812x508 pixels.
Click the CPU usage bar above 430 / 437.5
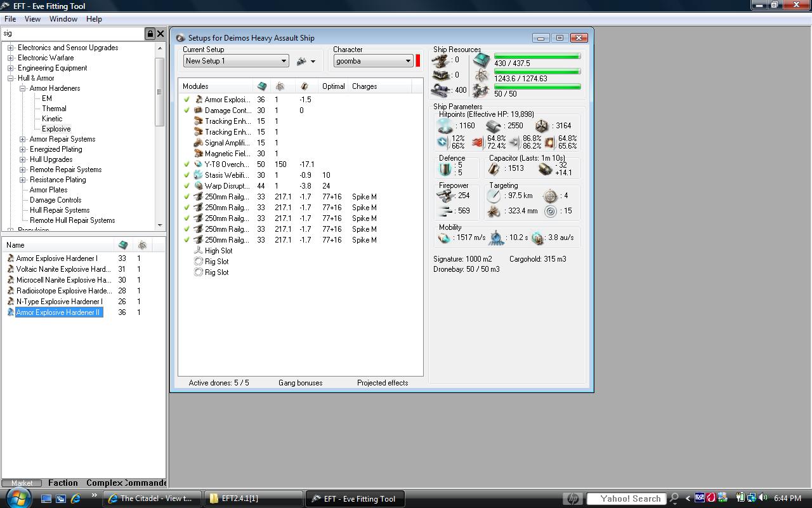click(x=537, y=57)
